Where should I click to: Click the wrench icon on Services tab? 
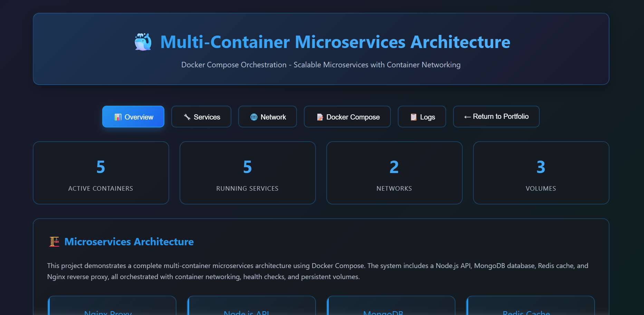[187, 117]
